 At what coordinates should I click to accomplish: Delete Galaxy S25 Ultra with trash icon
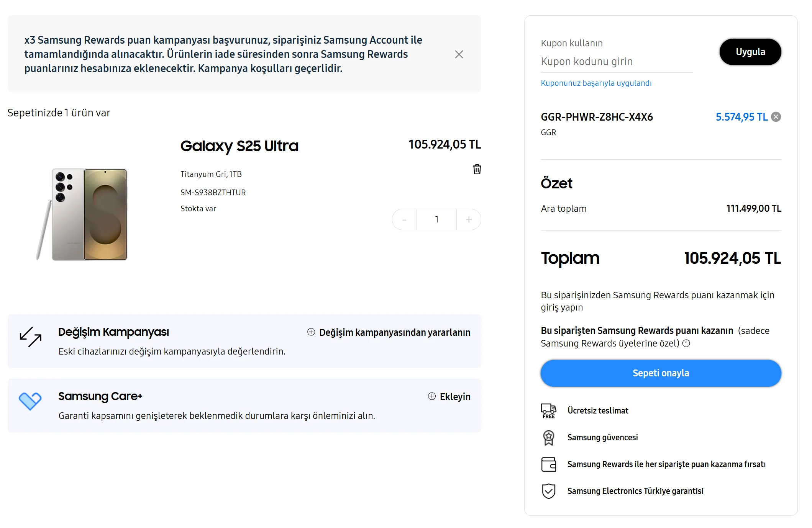point(477,169)
